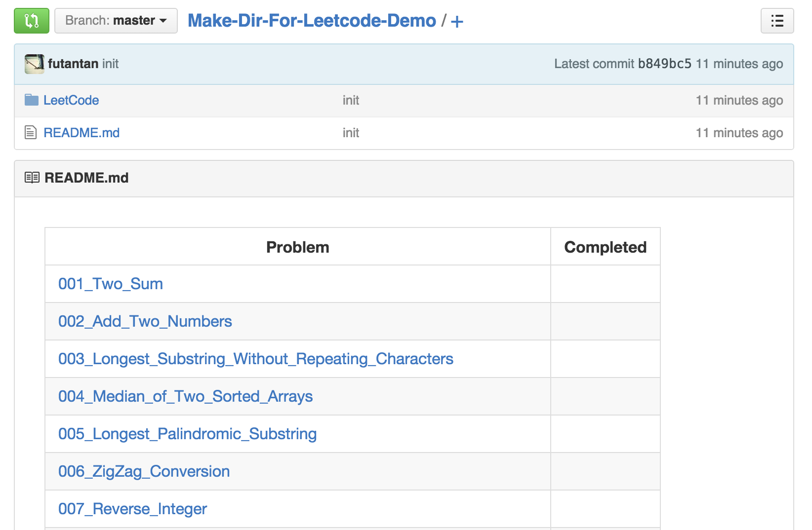Open the 006_ZigZag_Conversion problem link
This screenshot has width=812, height=530.
(x=144, y=471)
